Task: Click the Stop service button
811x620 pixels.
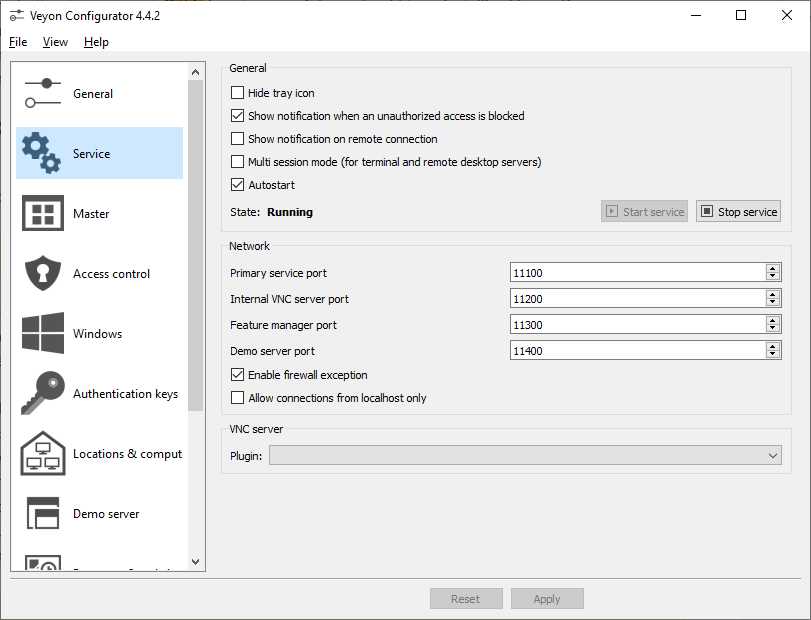Action: [738, 211]
